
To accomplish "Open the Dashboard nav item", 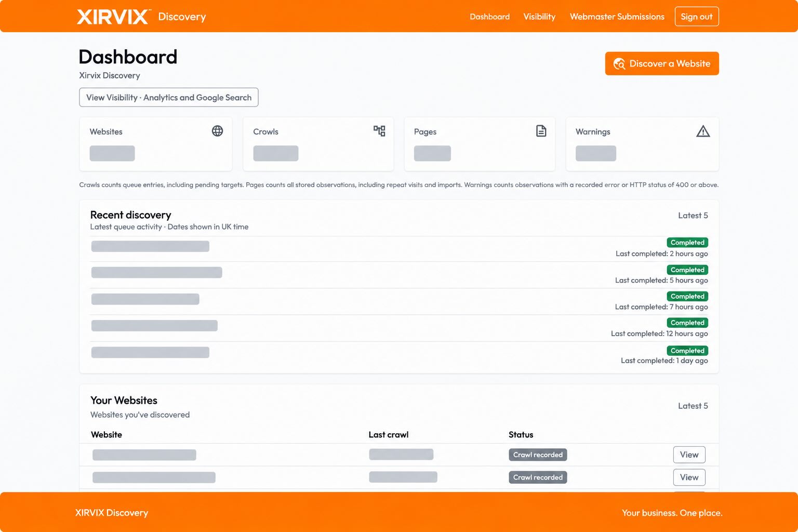I will coord(489,17).
